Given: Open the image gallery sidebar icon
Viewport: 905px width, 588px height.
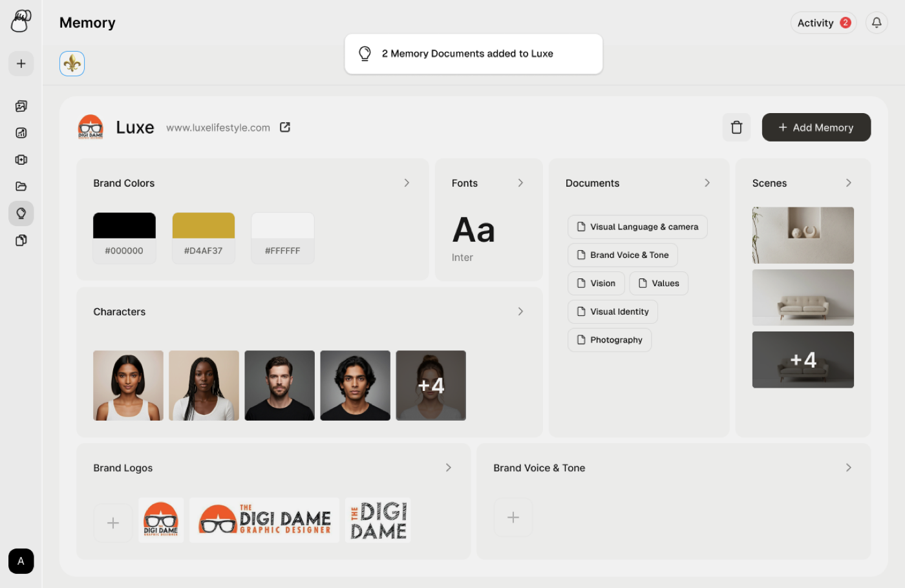Looking at the screenshot, I should coord(21,106).
